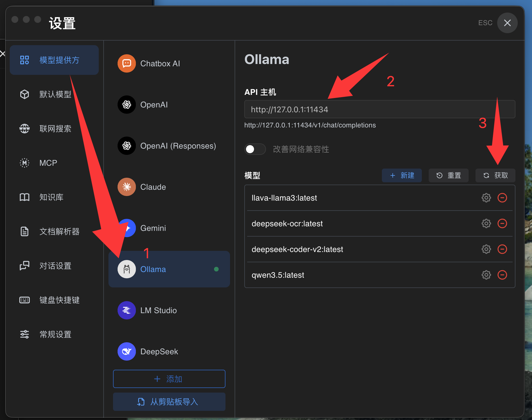532x420 pixels.
Task: Select the Ollama provider row
Action: tap(169, 269)
